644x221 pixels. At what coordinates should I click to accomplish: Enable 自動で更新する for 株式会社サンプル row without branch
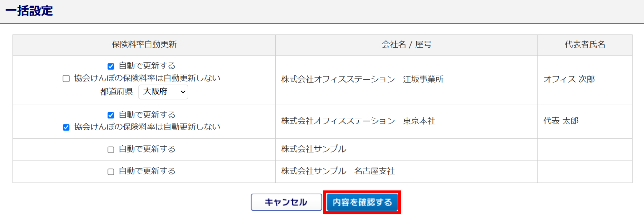pyautogui.click(x=111, y=150)
